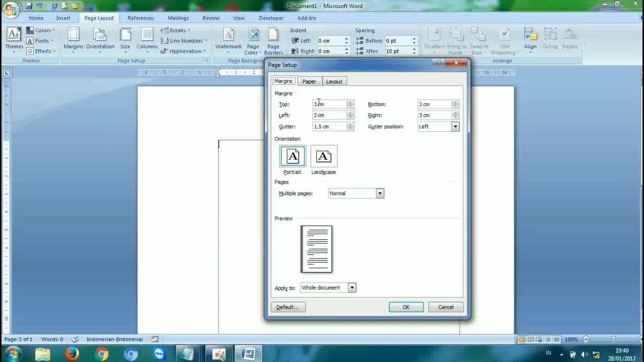Viewport: 644px width, 362px height.
Task: Open Align menu in Arrange group
Action: pyautogui.click(x=530, y=40)
